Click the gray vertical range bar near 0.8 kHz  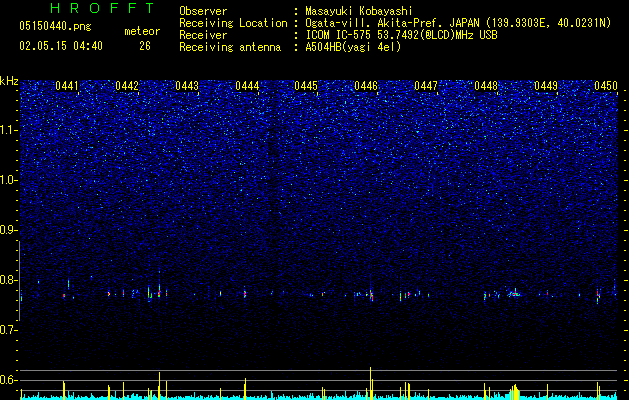[x=20, y=281]
